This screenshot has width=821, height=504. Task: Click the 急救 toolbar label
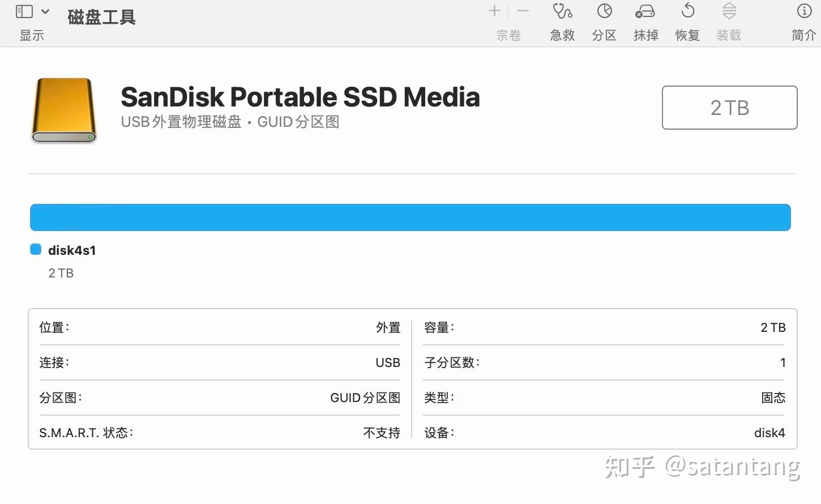point(562,35)
